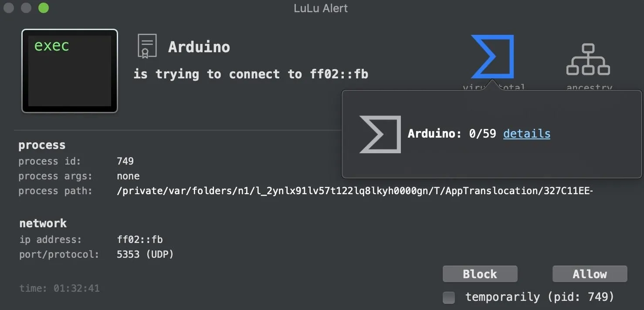Screen dimensions: 644x310
Task: Click the process args value none
Action: pos(128,176)
